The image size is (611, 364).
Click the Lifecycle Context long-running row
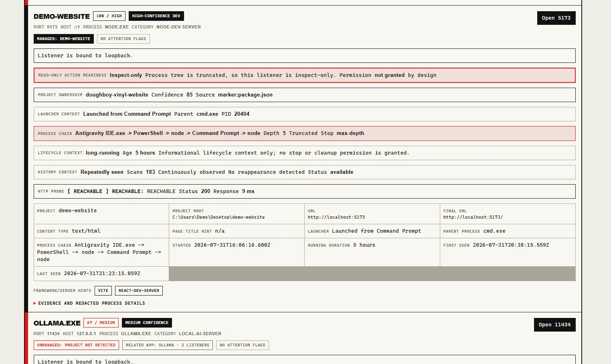(x=305, y=153)
